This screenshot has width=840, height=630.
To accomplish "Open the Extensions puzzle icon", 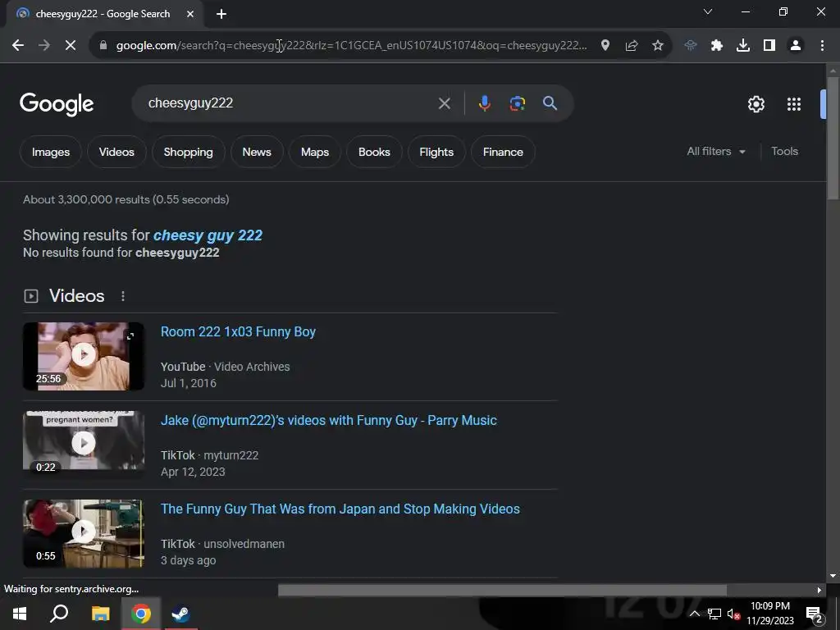I will click(717, 46).
